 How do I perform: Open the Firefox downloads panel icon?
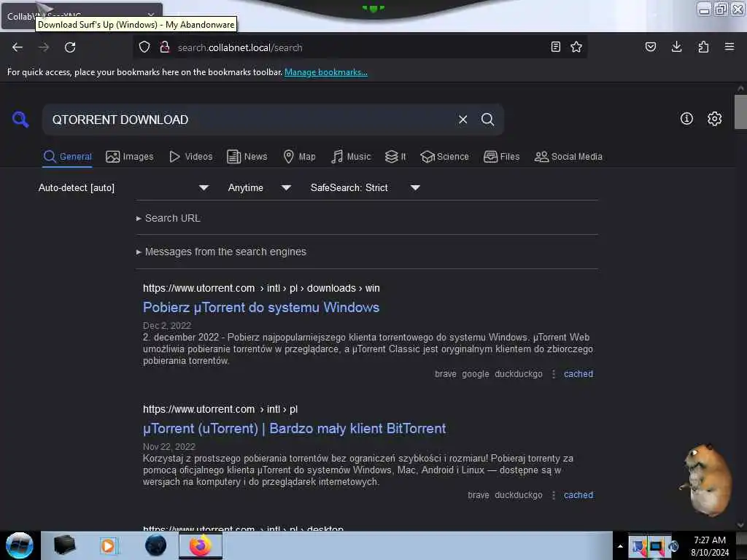point(676,47)
